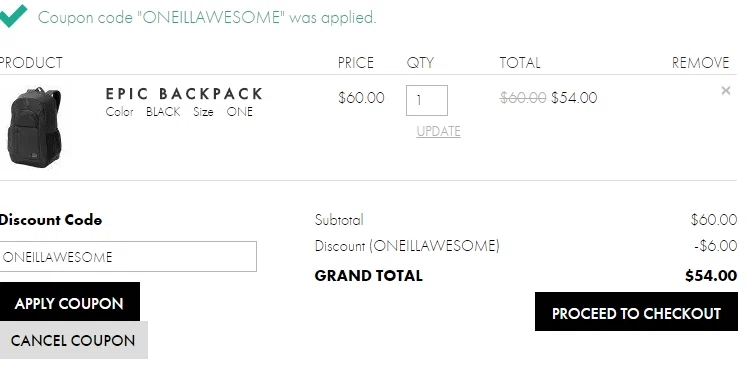
Task: Click the APPLY COUPON button
Action: coord(70,302)
